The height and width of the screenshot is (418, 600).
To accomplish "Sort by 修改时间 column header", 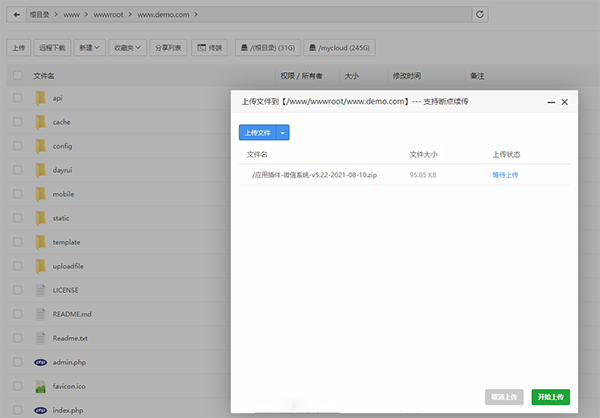I will click(407, 76).
